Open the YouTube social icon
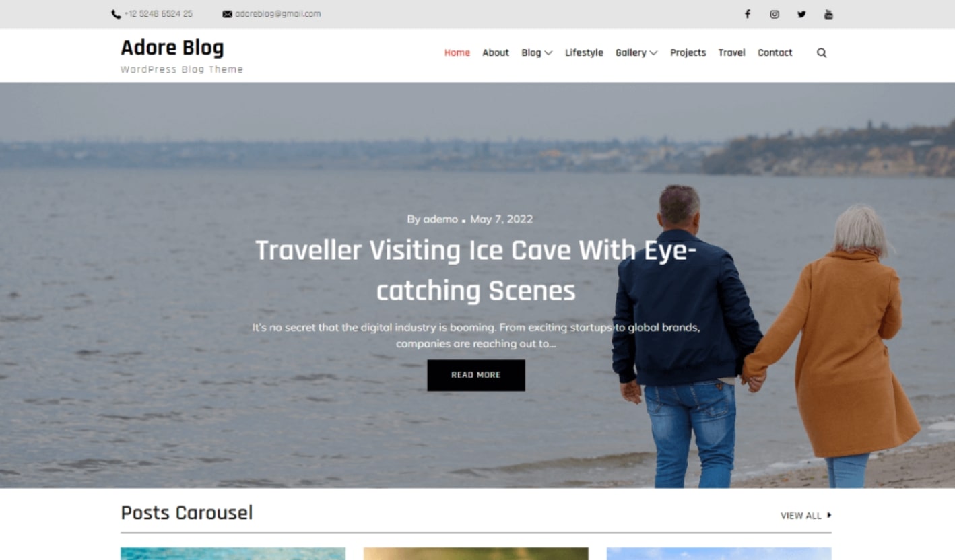 (x=828, y=14)
